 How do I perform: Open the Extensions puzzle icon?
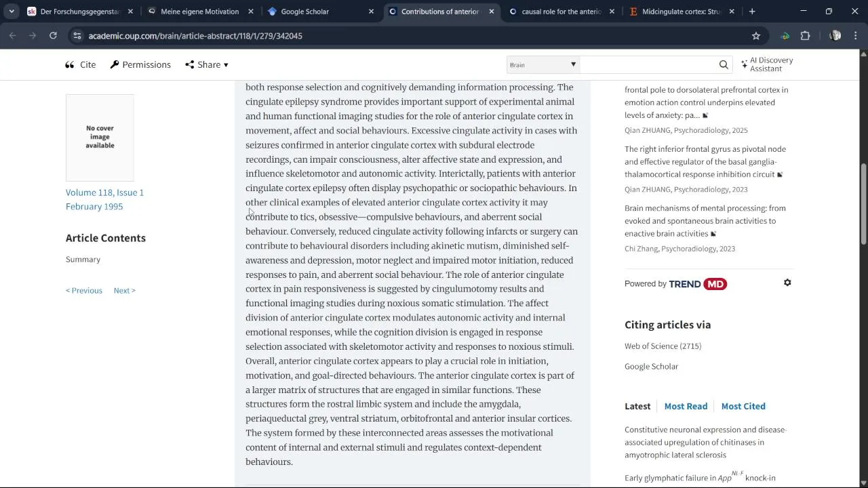click(806, 35)
